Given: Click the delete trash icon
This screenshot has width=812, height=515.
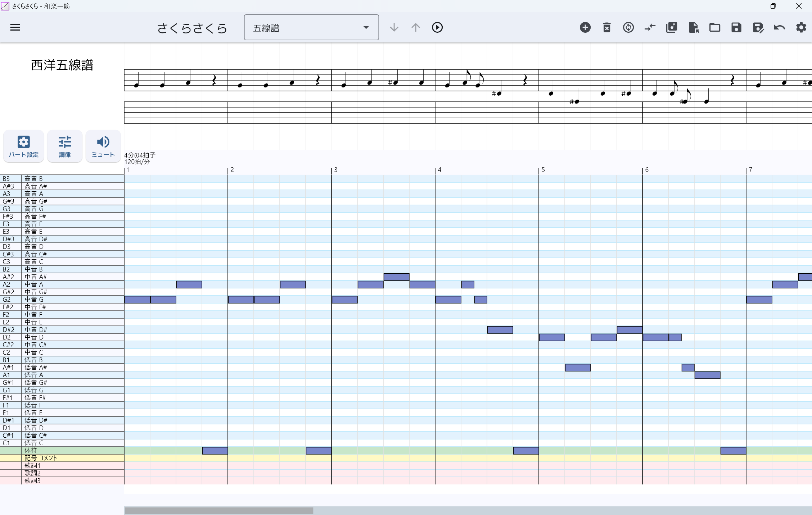Looking at the screenshot, I should click(x=607, y=27).
